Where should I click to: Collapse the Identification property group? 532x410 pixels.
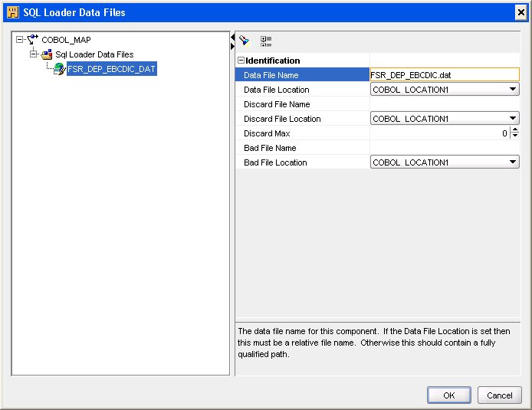pos(241,61)
